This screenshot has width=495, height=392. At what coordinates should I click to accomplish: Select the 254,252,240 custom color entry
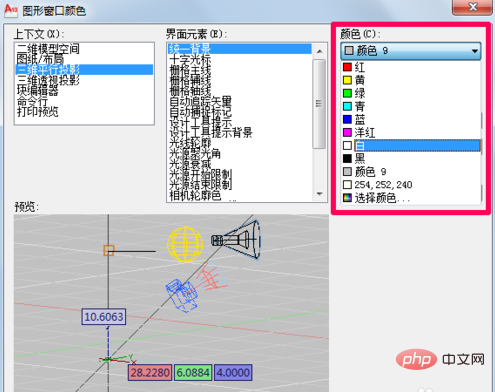click(411, 185)
